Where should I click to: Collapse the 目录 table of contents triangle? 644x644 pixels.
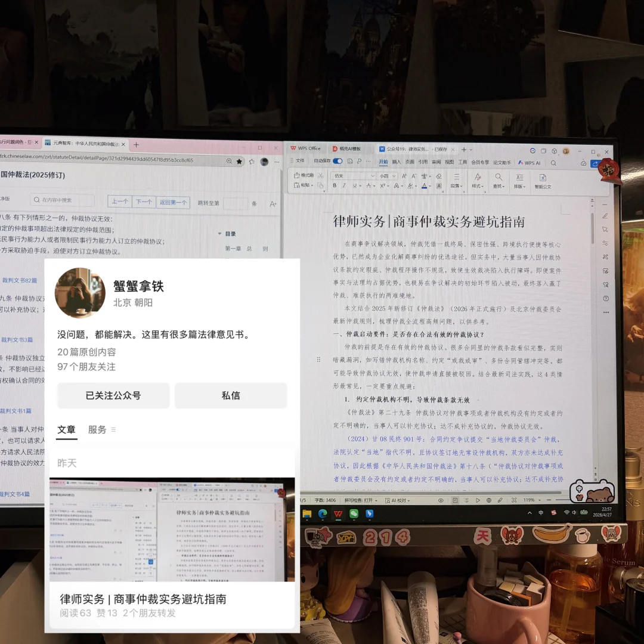pyautogui.click(x=219, y=234)
